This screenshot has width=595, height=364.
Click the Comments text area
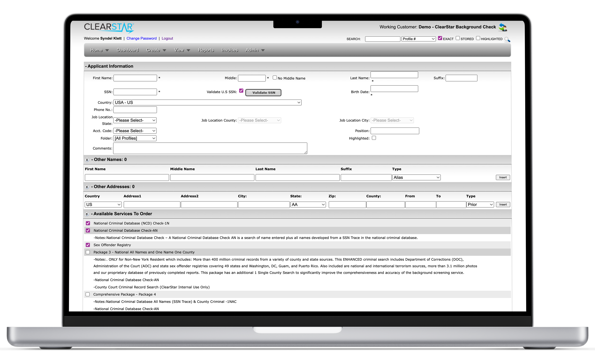210,148
